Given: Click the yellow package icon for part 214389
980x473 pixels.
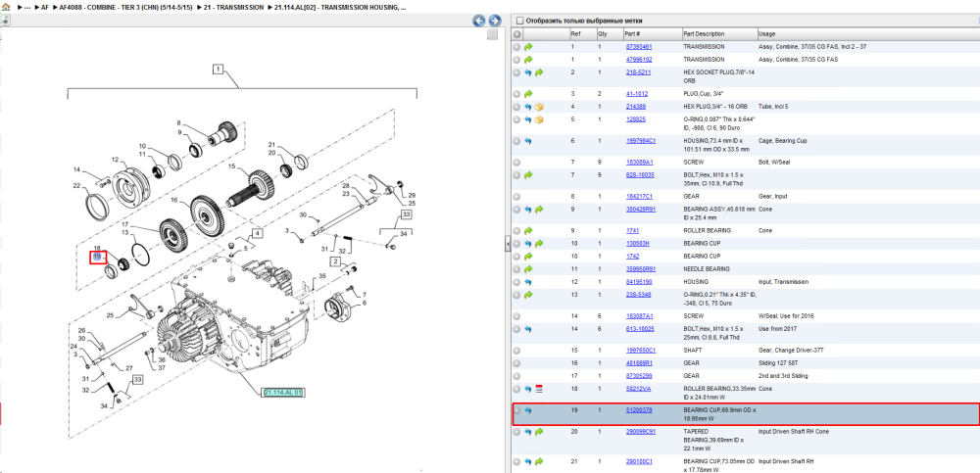Looking at the screenshot, I should 539,106.
